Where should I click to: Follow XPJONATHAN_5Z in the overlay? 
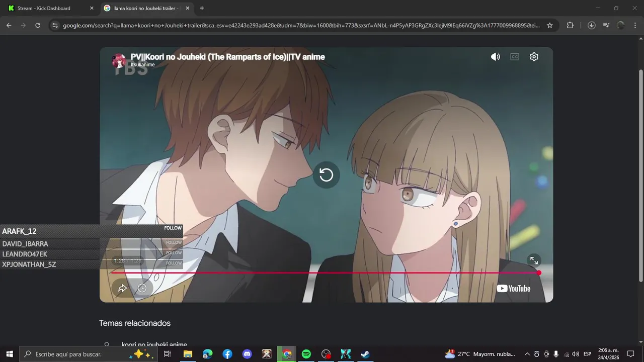pyautogui.click(x=174, y=263)
